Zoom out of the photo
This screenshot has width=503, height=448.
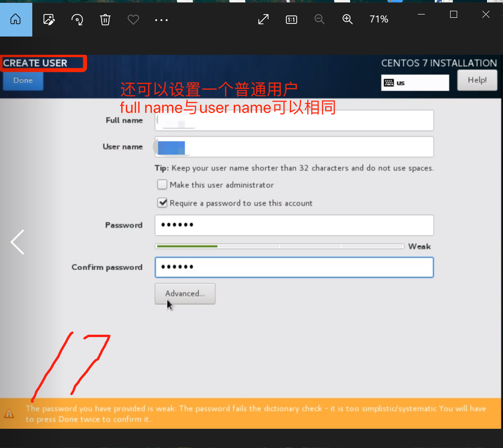click(x=319, y=19)
